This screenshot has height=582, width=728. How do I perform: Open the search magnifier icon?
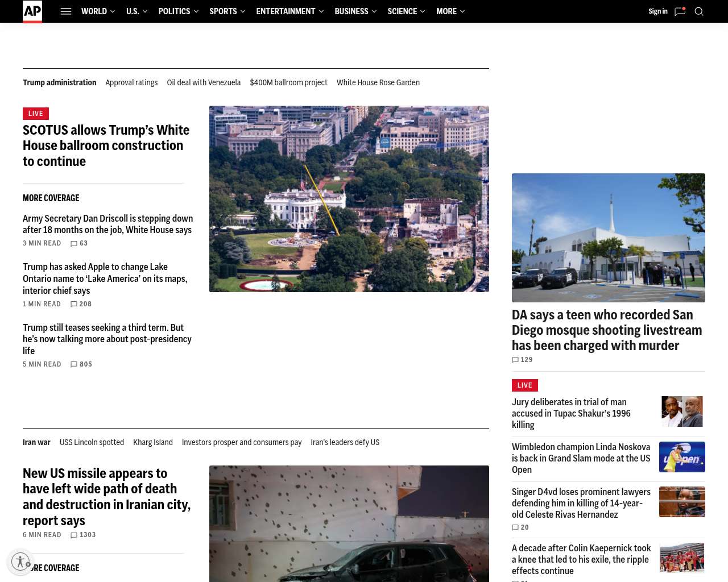pos(699,11)
